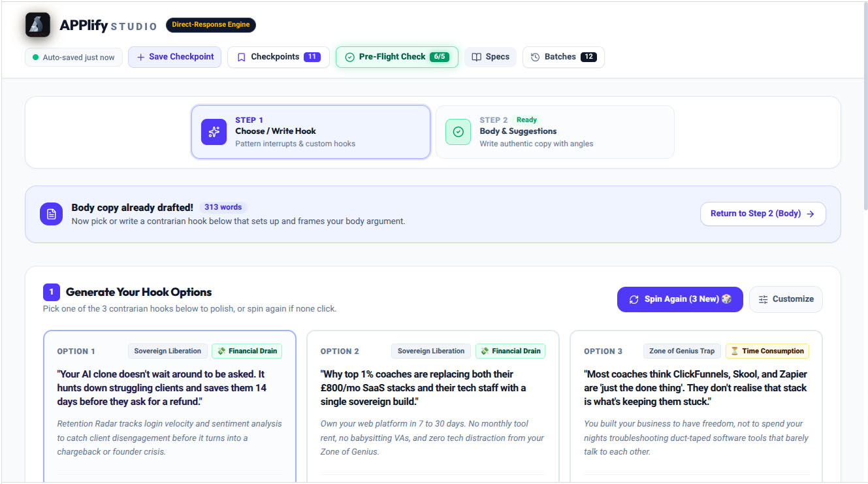Click the history clock icon on Batches
This screenshot has width=868, height=484.
pyautogui.click(x=535, y=57)
